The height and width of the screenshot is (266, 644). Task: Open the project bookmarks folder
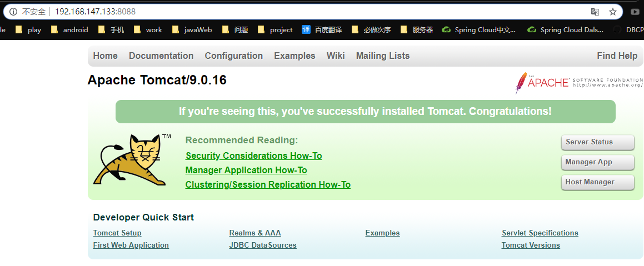point(275,29)
